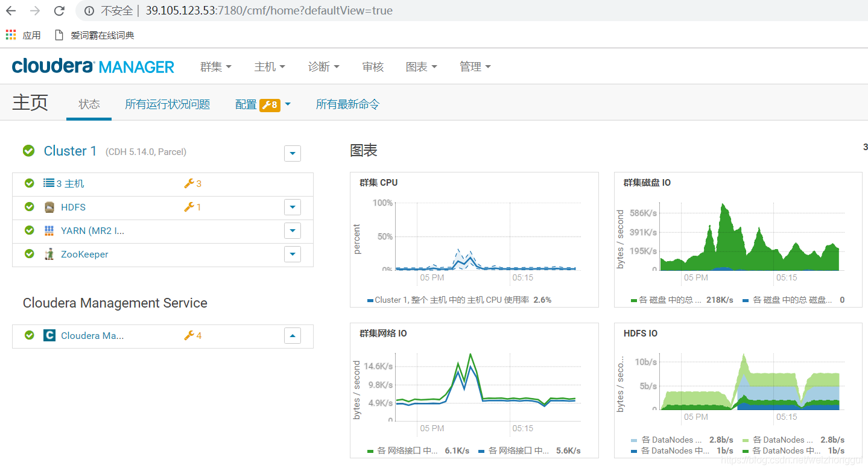Expand the Cluster 1 actions dropdown

coord(293,153)
